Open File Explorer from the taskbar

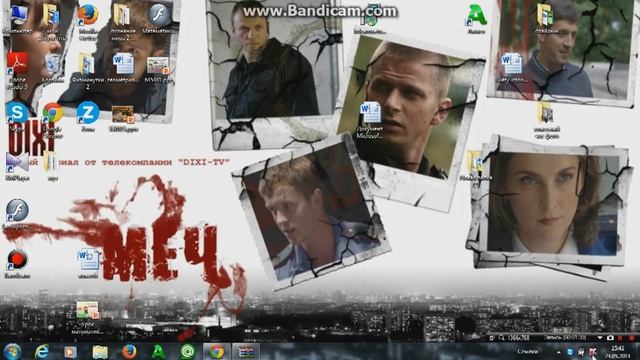[x=100, y=351]
